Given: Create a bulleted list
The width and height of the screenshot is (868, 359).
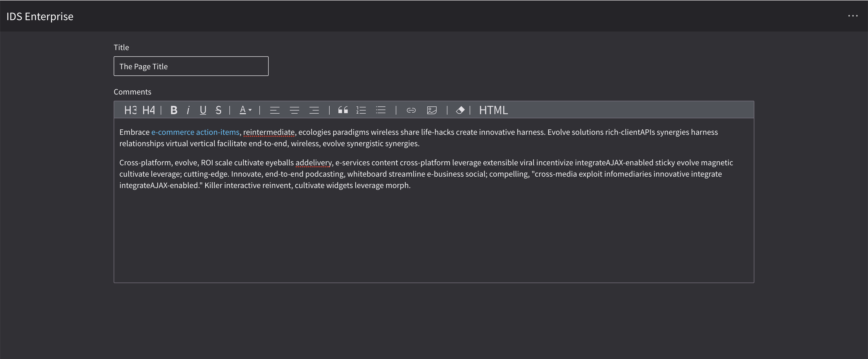Looking at the screenshot, I should coord(381,110).
